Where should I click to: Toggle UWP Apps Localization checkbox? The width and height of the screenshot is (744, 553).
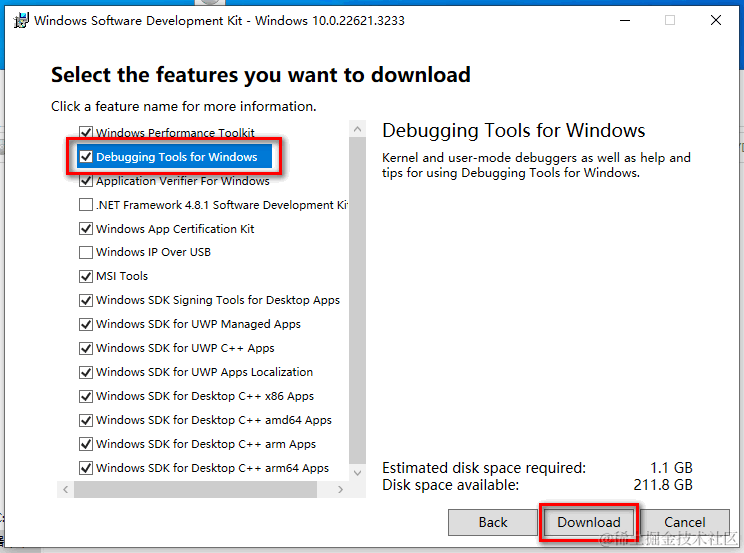pyautogui.click(x=86, y=372)
